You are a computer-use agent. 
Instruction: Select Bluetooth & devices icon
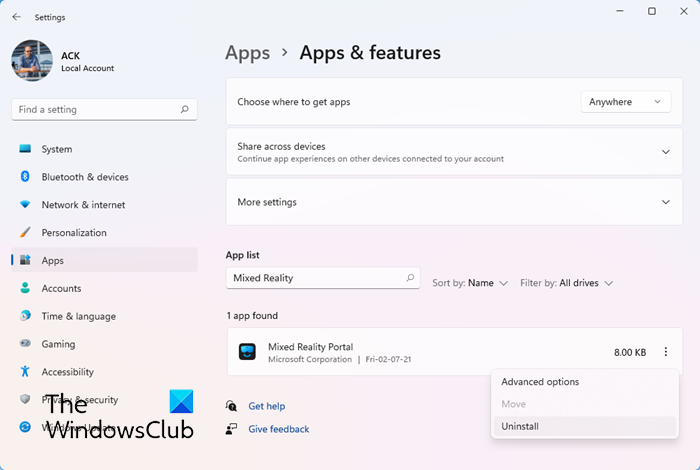point(25,177)
